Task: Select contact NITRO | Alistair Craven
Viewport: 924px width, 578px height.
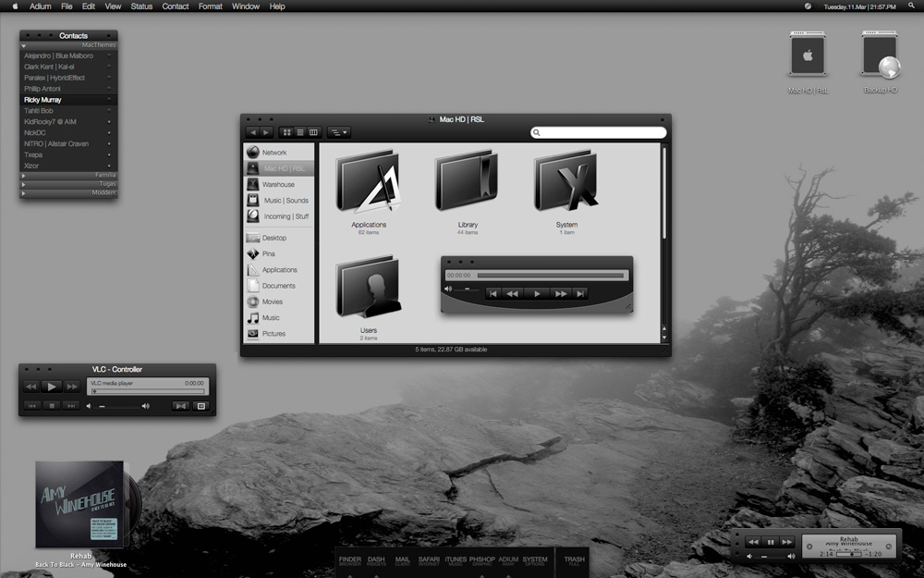Action: [x=68, y=143]
